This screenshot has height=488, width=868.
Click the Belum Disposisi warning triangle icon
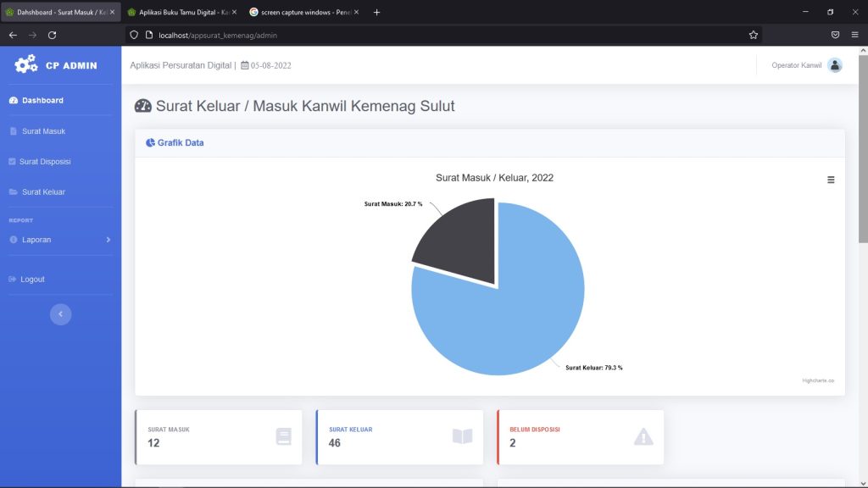tap(643, 436)
